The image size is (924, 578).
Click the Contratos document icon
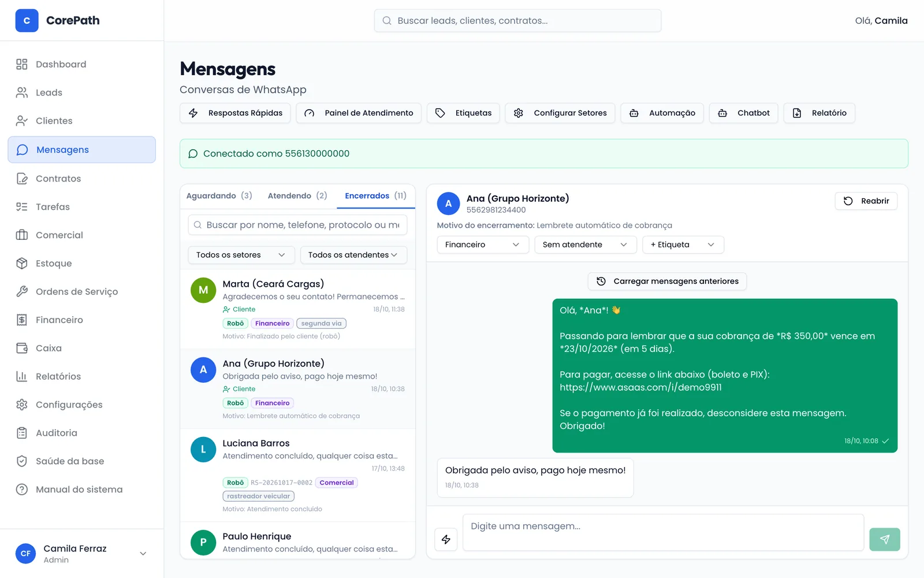[x=22, y=179]
